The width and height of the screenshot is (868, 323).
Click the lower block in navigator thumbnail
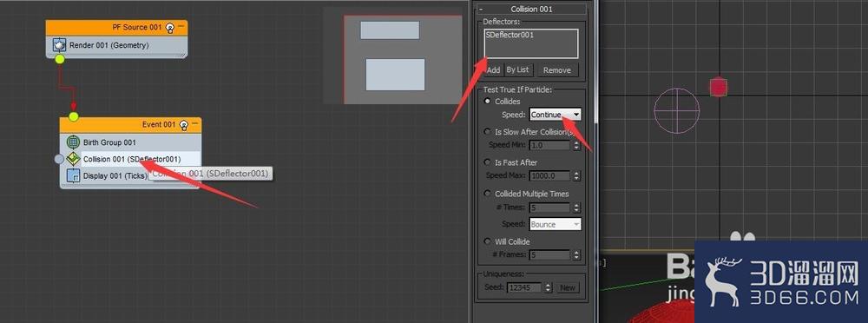pos(395,75)
